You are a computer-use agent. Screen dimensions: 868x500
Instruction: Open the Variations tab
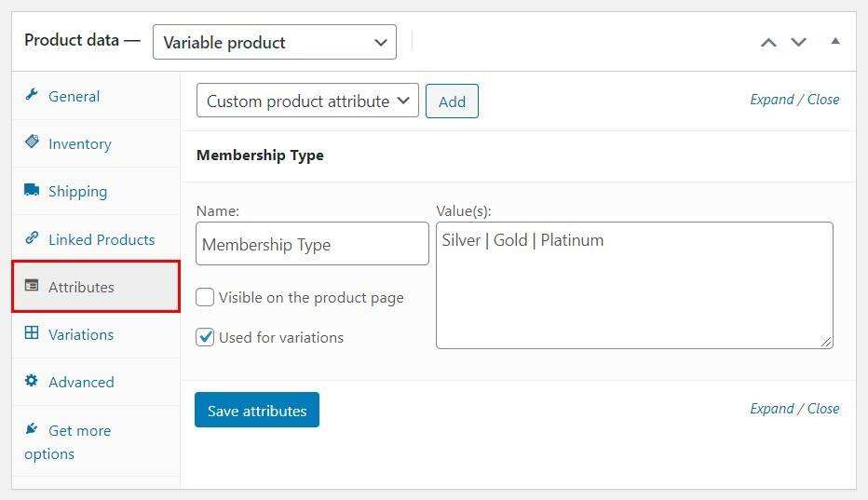pyautogui.click(x=81, y=334)
